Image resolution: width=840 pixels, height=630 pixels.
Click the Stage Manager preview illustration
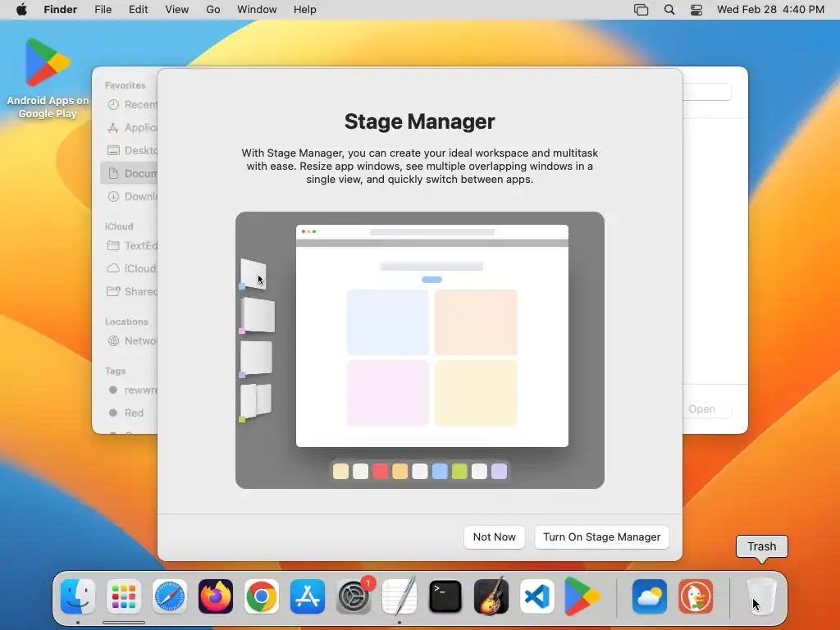click(419, 349)
